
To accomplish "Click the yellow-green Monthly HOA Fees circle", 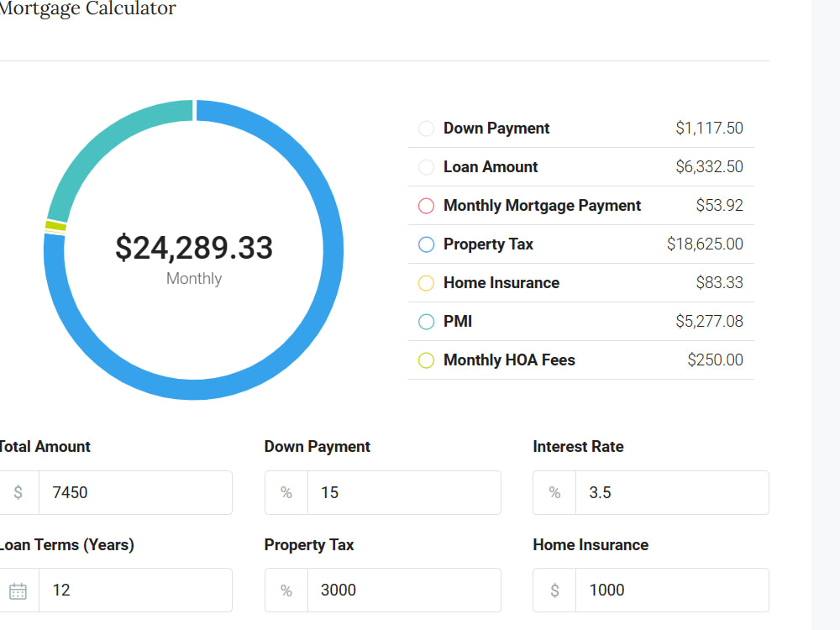I will 426,360.
